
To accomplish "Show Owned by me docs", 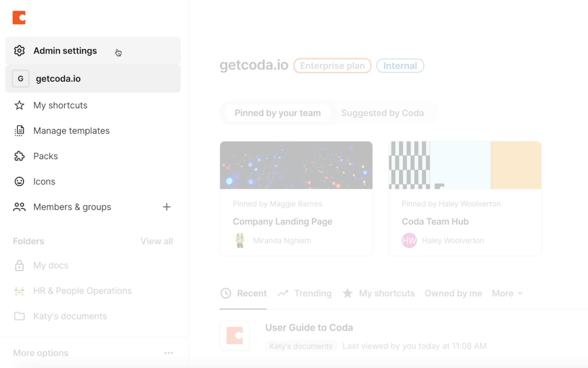I will pos(453,293).
